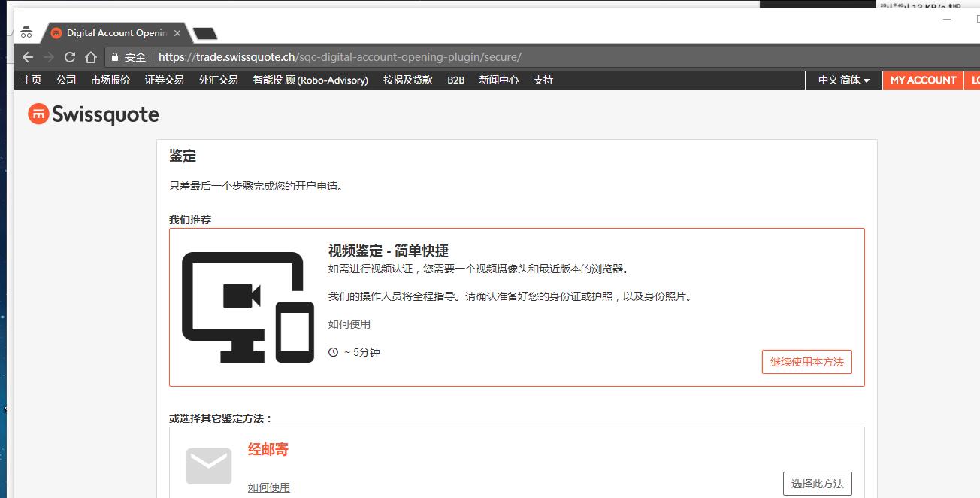
Task: Click the clock icon beside 5分钟
Action: pos(334,352)
